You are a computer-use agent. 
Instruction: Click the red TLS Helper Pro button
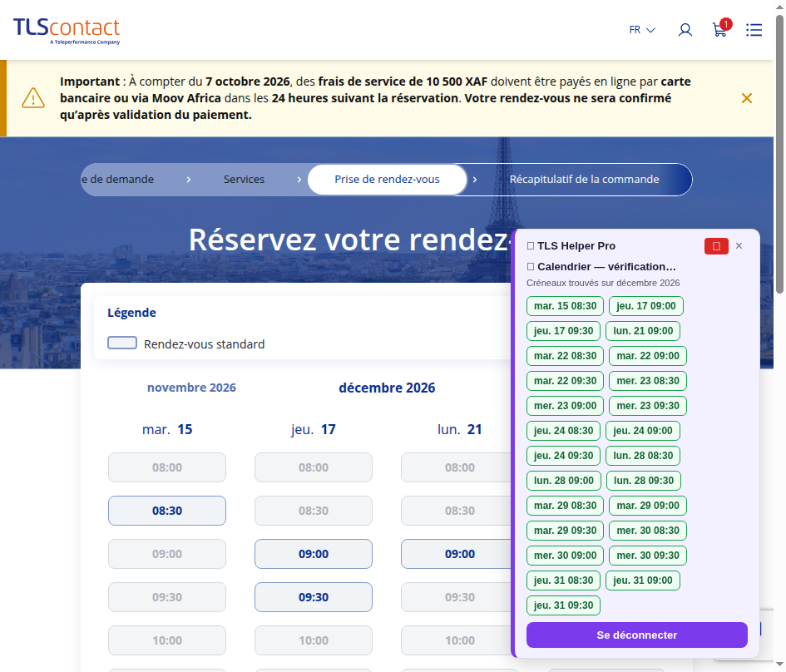point(716,246)
